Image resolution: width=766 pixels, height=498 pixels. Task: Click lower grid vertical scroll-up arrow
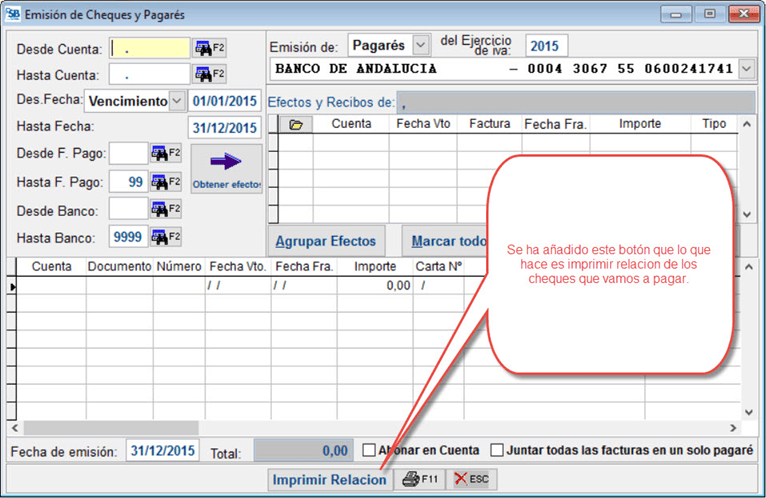[749, 267]
